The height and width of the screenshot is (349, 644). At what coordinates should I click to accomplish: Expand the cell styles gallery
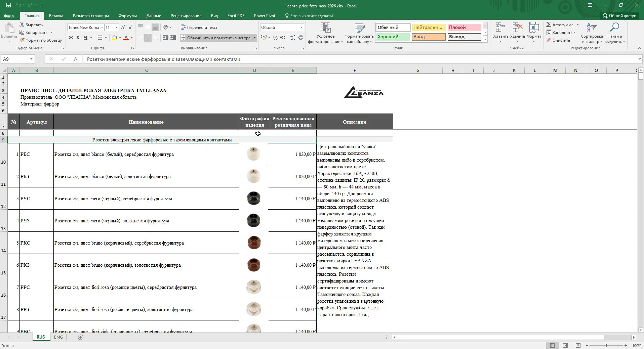[x=485, y=39]
